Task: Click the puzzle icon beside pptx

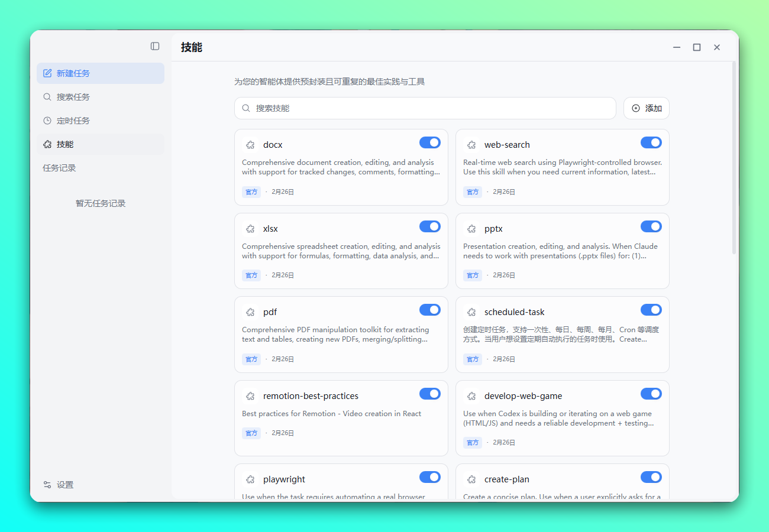Action: coord(471,229)
